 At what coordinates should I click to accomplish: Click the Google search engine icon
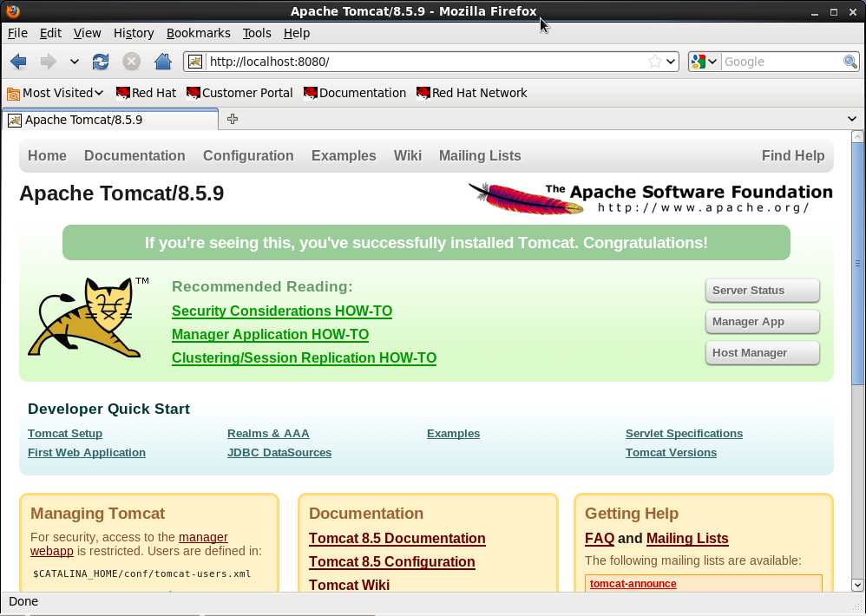(699, 62)
